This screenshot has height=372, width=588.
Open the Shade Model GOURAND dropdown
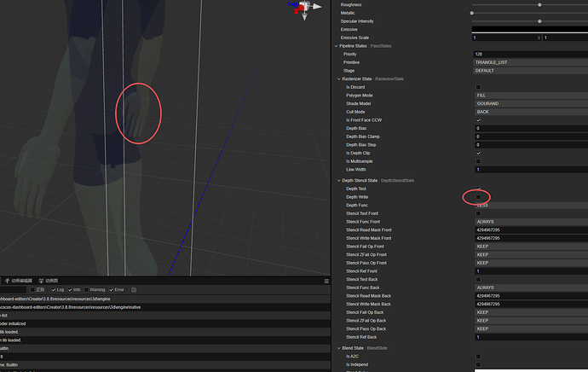532,103
